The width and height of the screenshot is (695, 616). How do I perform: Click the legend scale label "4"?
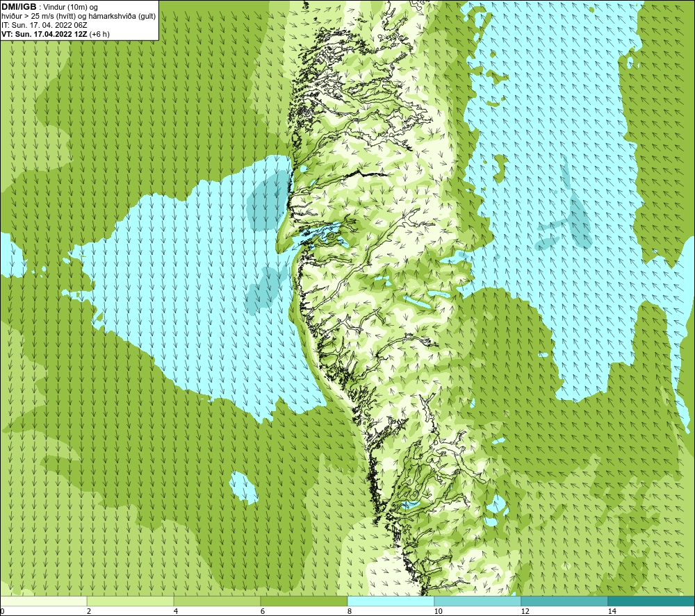coord(176,611)
